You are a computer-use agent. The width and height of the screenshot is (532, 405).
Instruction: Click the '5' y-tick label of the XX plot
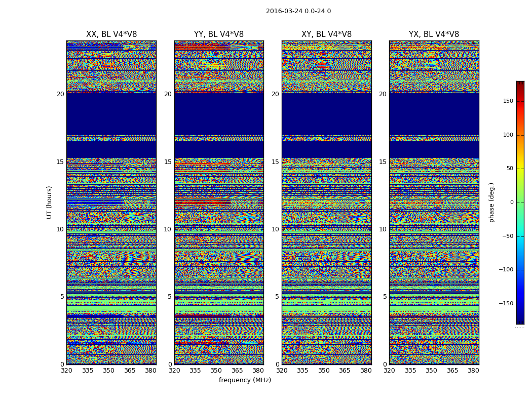(x=62, y=297)
